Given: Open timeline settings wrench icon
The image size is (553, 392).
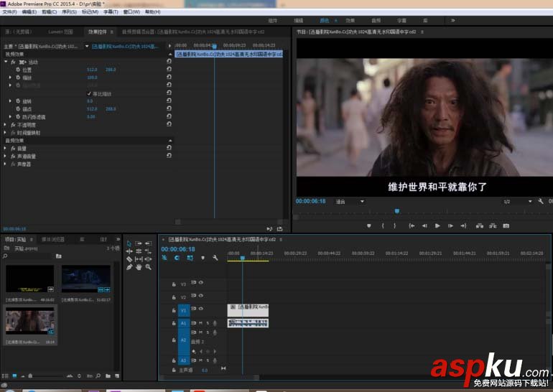Looking at the screenshot, I should pyautogui.click(x=215, y=258).
